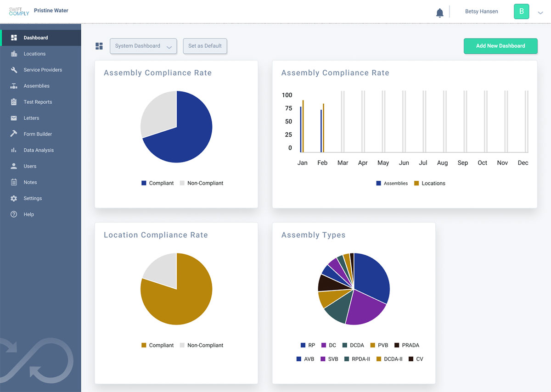Click the Data Analysis bar chart icon
The image size is (551, 392).
click(14, 150)
